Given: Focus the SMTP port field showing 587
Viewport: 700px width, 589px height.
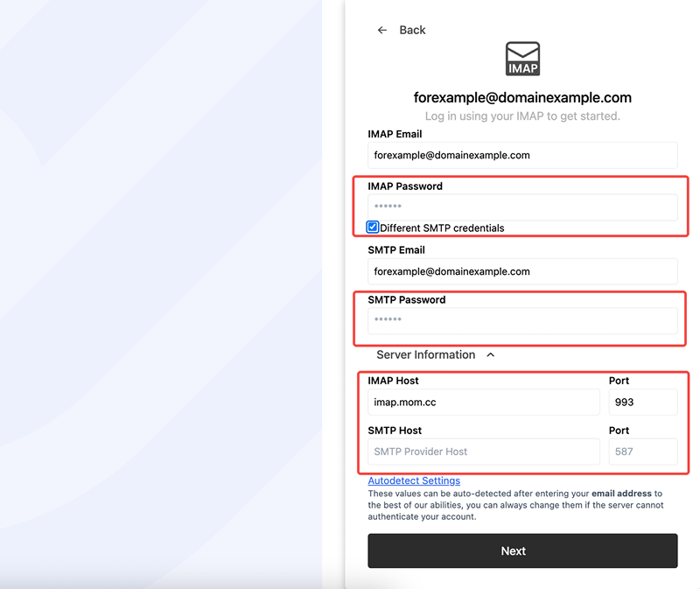Looking at the screenshot, I should [x=642, y=452].
